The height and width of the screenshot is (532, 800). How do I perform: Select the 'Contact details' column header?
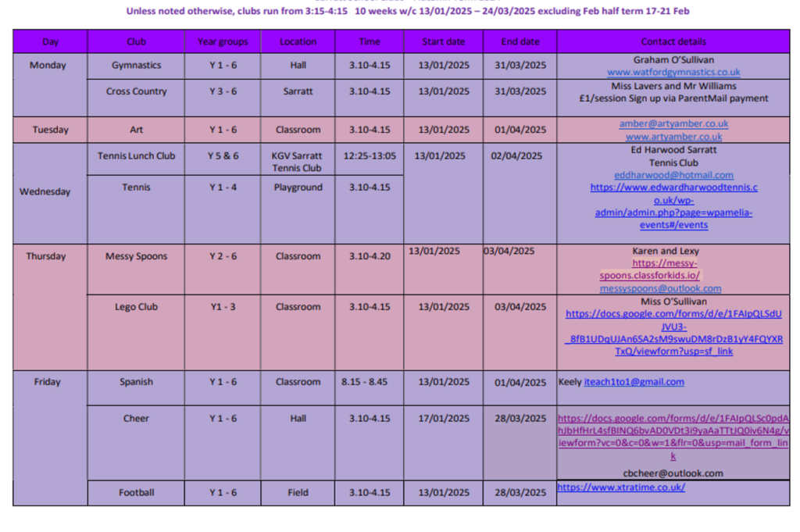(673, 41)
